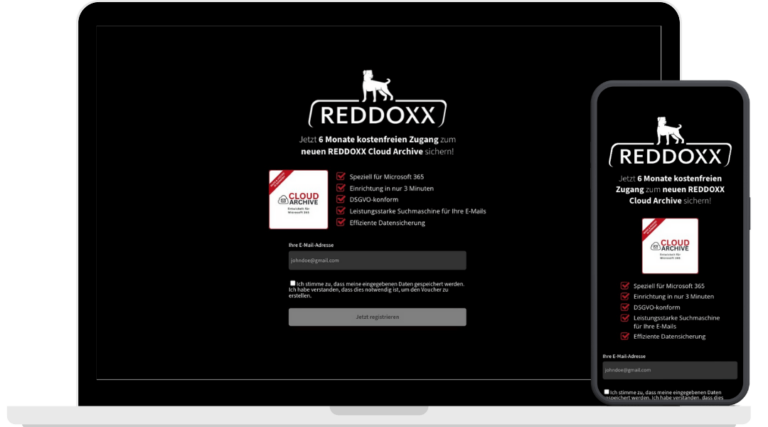The image size is (768, 427).
Task: Click the phone checkmark beside DSGVO-konform
Action: click(624, 307)
